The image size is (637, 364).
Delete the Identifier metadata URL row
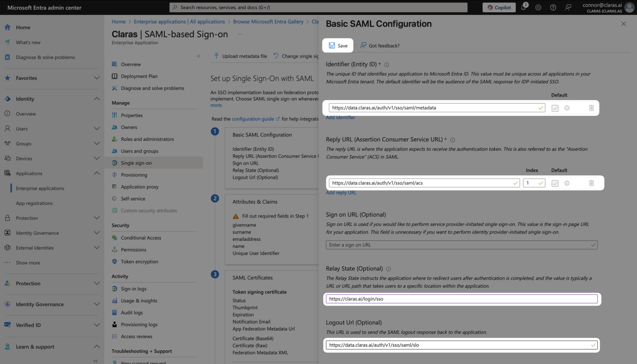[x=591, y=108]
